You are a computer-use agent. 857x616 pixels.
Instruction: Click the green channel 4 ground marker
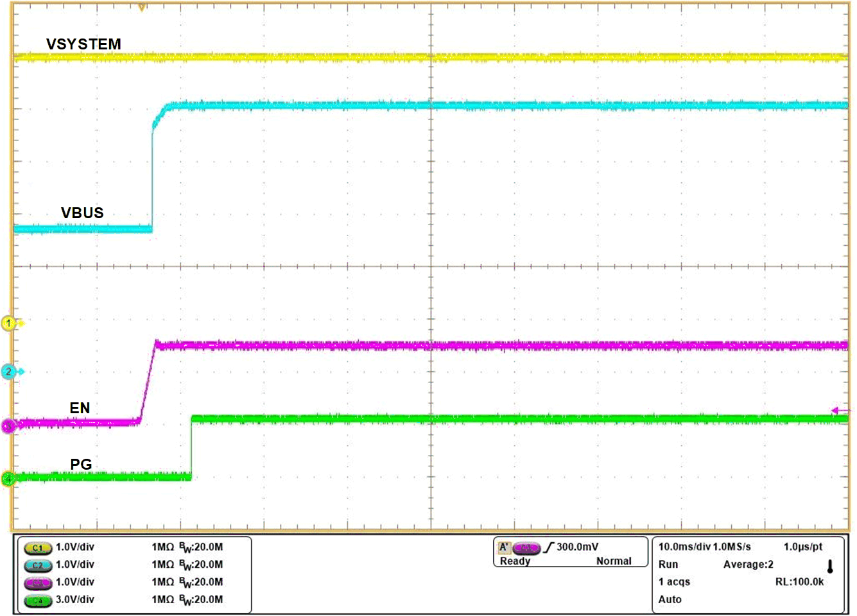pyautogui.click(x=8, y=479)
